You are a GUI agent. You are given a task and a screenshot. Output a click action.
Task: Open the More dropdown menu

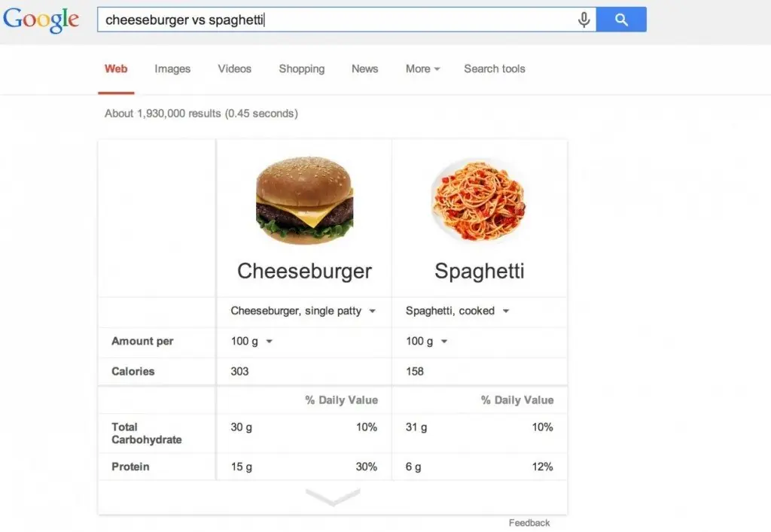pos(422,68)
